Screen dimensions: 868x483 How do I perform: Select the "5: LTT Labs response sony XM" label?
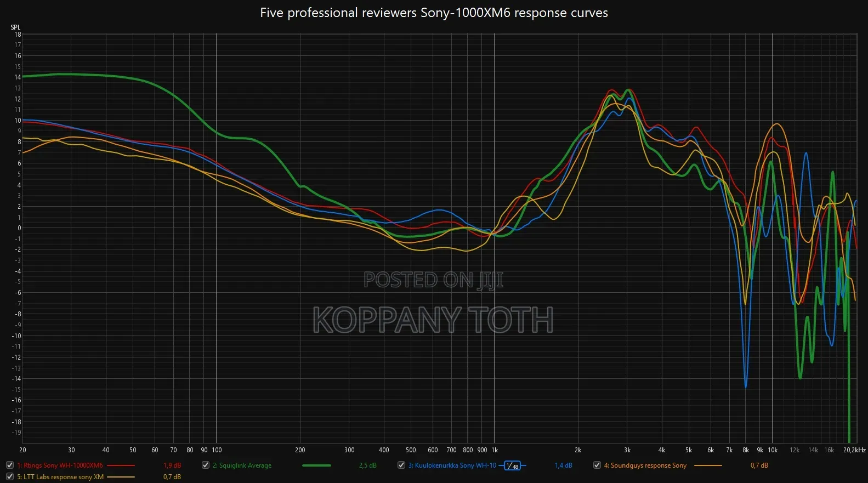pyautogui.click(x=60, y=477)
